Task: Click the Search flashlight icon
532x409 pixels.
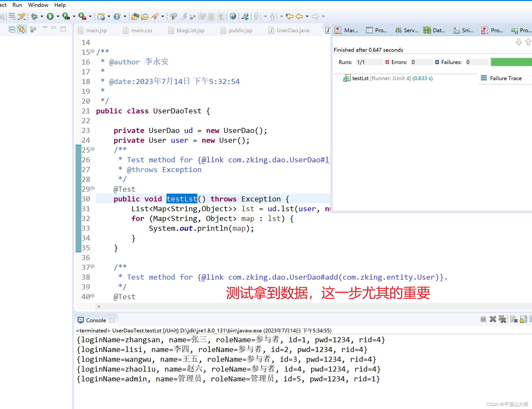Action: pos(155,16)
